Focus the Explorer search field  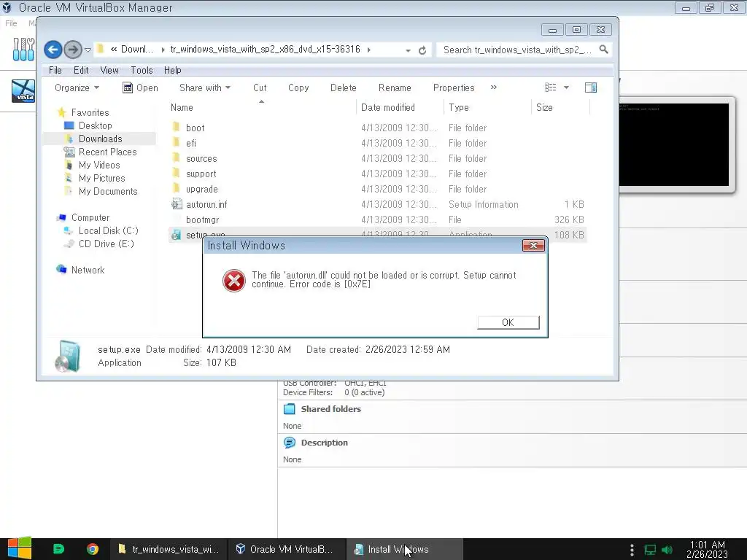coord(518,50)
